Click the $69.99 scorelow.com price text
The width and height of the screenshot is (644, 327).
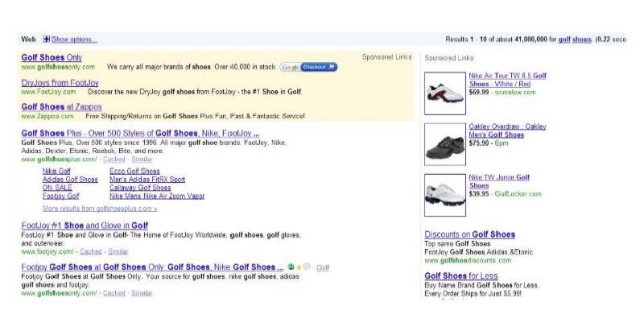coord(502,92)
